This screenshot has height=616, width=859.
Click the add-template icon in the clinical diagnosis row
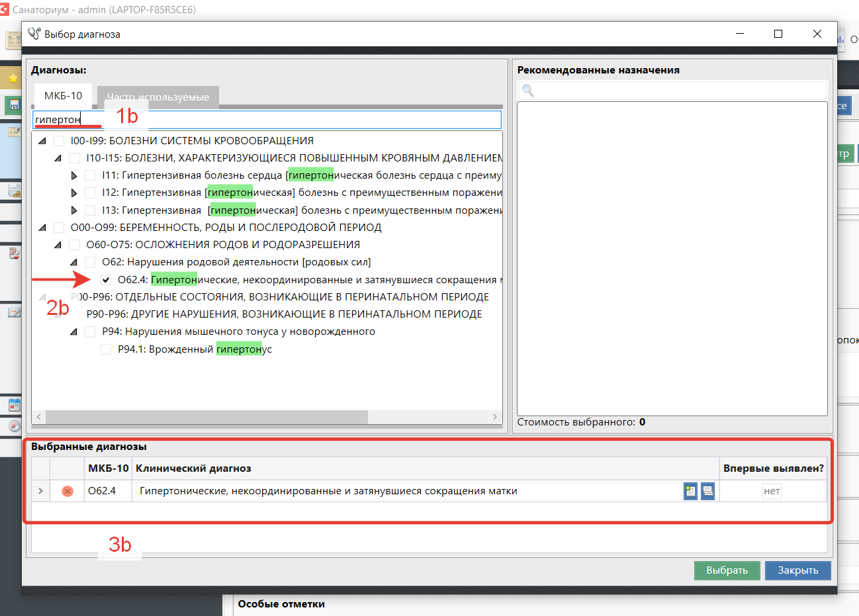(x=690, y=491)
